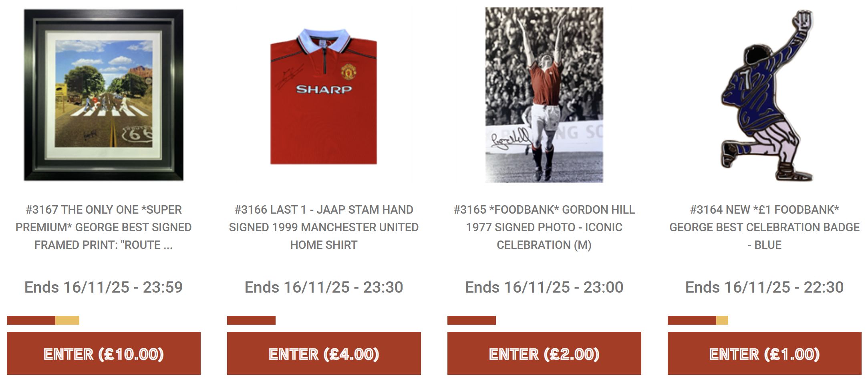868x380 pixels.
Task: Open the George Best Route 66 framed print image
Action: click(x=104, y=95)
